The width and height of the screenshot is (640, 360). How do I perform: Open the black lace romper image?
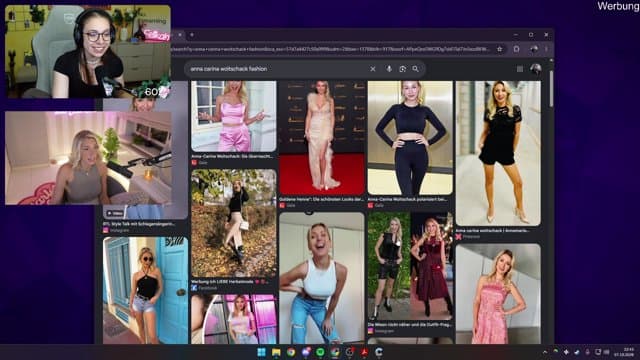click(498, 153)
